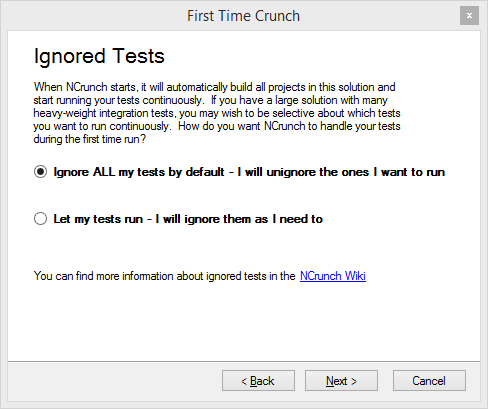Select the 'Let my tests run' radio circle
Viewport: 488px width, 409px height.
pyautogui.click(x=40, y=219)
